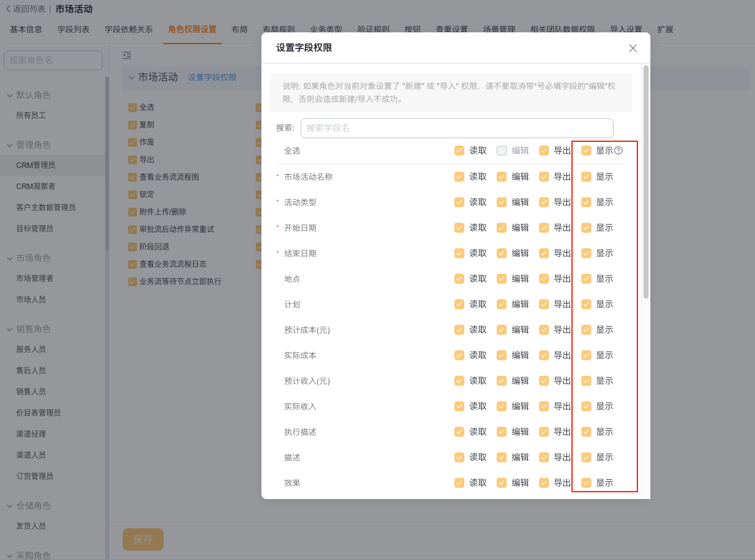Click the 搜索角色名 search box

click(53, 60)
